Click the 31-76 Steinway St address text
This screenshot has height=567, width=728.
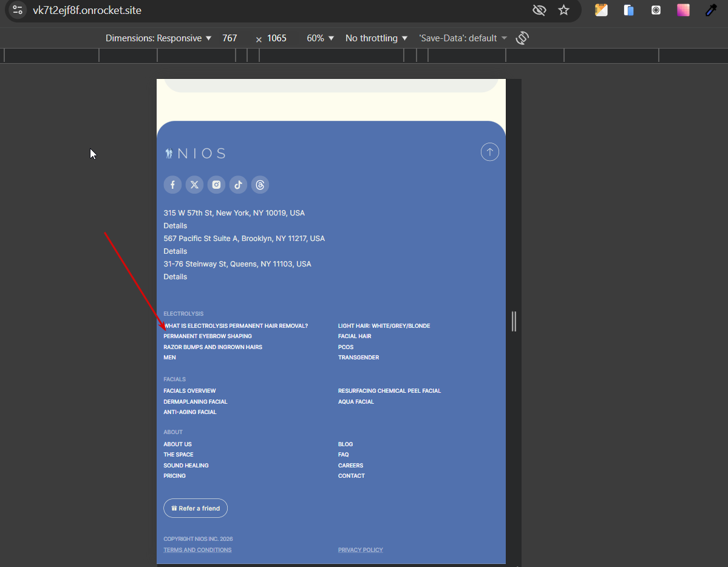click(237, 264)
